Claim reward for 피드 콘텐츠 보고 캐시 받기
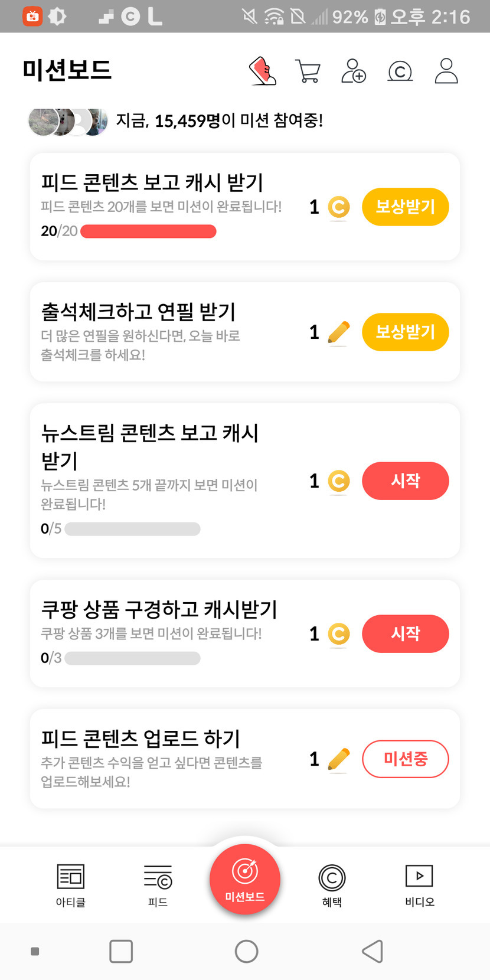This screenshot has height=980, width=490. [405, 207]
